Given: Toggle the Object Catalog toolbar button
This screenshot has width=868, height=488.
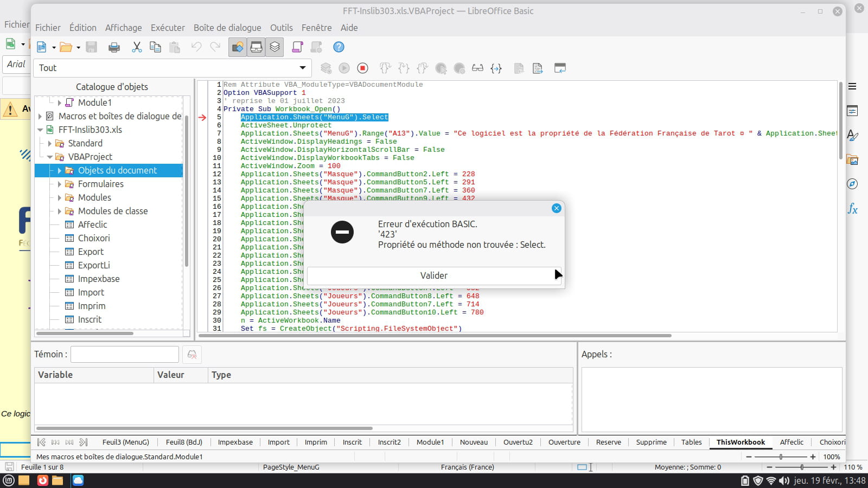Looking at the screenshot, I should point(238,47).
